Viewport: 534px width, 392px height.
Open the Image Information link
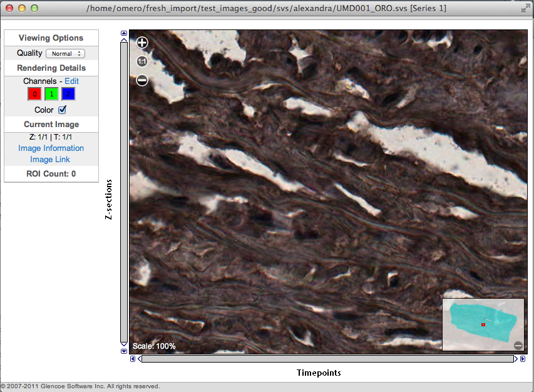tap(51, 148)
